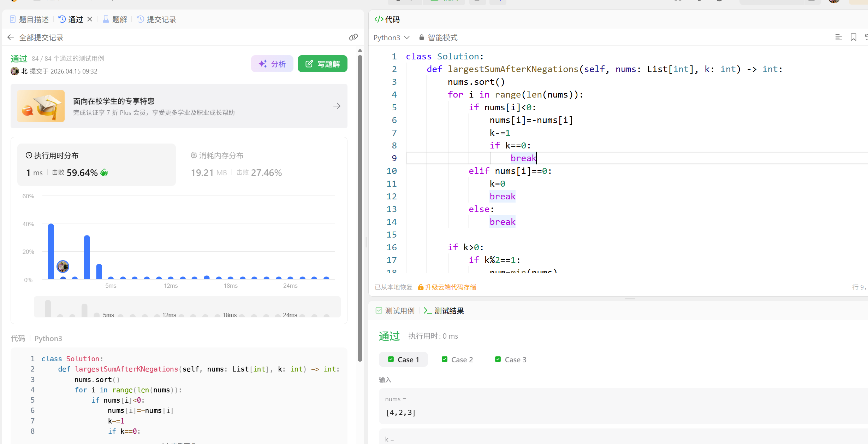The image size is (868, 444).
Task: Close the 通过 tab with the X
Action: click(x=90, y=19)
